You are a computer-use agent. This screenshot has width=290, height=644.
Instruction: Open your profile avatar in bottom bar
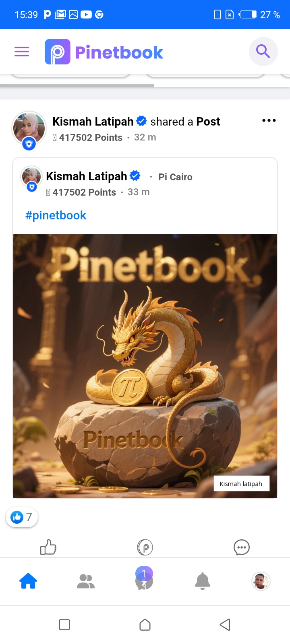(x=261, y=581)
